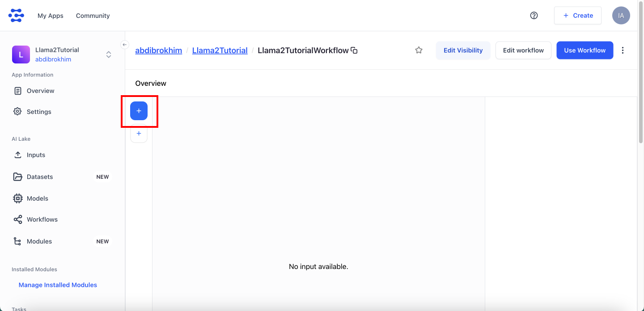Click the white outlined plus button
644x311 pixels.
pos(139,134)
